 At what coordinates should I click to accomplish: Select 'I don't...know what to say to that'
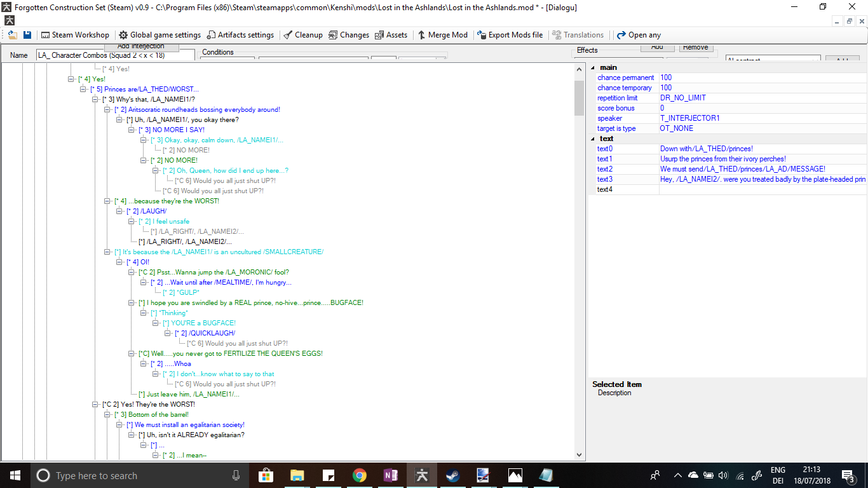click(x=219, y=374)
